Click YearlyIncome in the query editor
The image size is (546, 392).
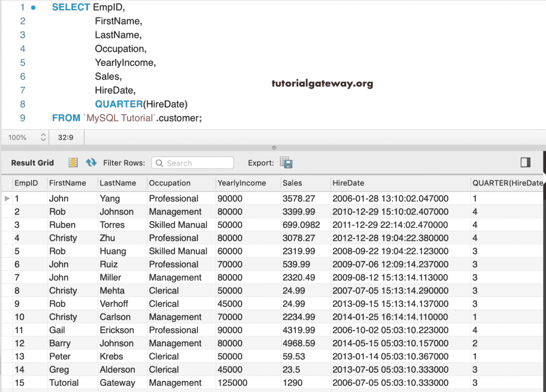[124, 63]
